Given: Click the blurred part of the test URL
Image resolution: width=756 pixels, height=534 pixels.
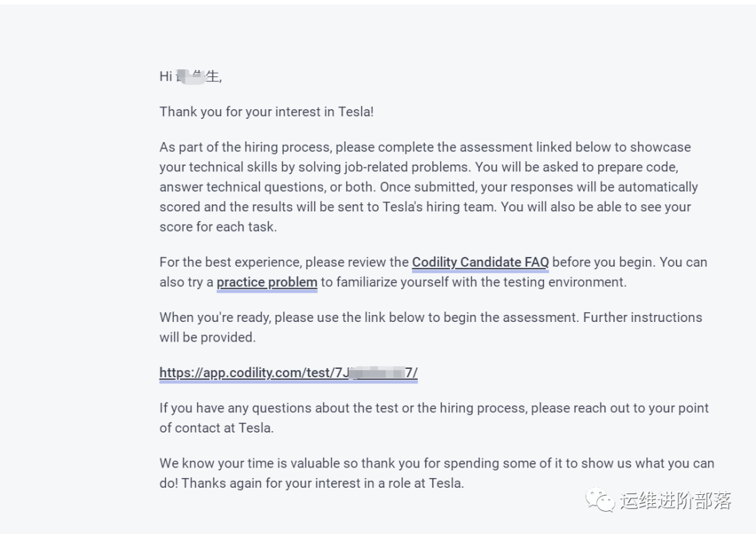Looking at the screenshot, I should (377, 373).
